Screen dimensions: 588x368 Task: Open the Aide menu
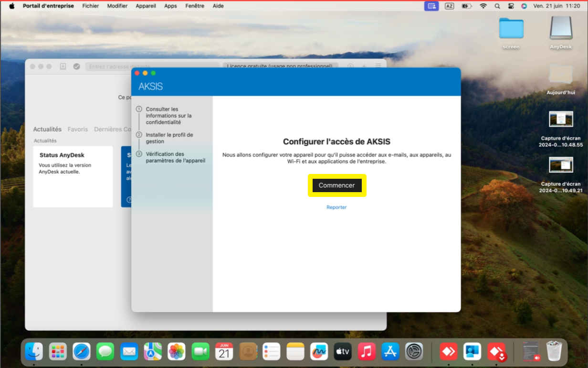point(218,6)
